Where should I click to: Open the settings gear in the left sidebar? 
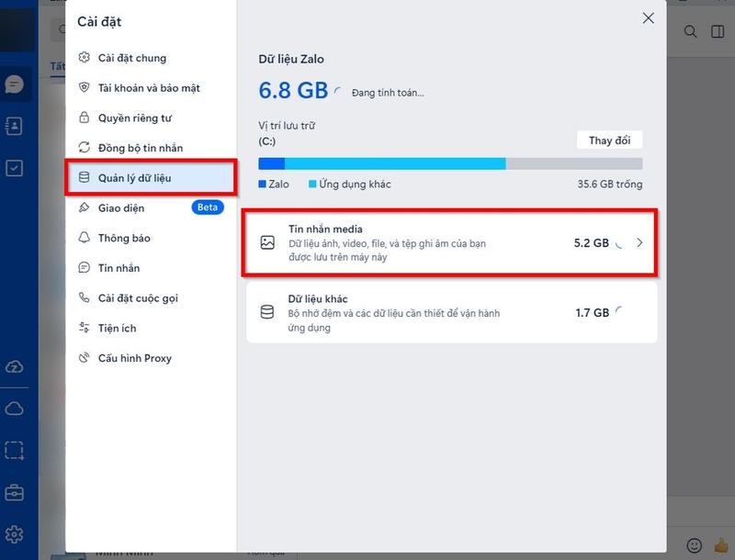pos(14,534)
